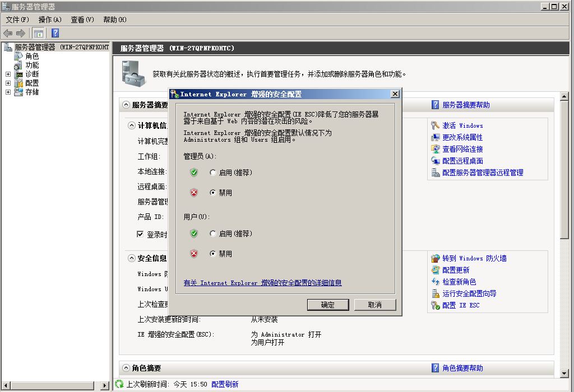Select 启用(推荐) for 用户

tap(212, 234)
